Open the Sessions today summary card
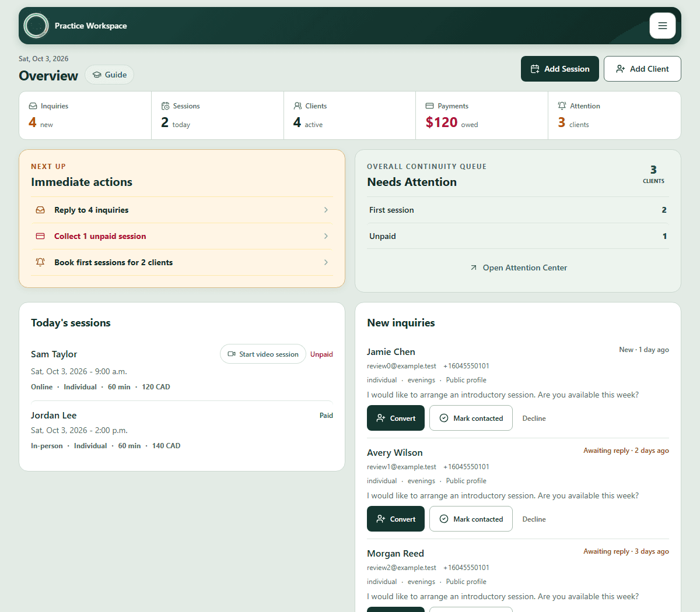 [218, 115]
